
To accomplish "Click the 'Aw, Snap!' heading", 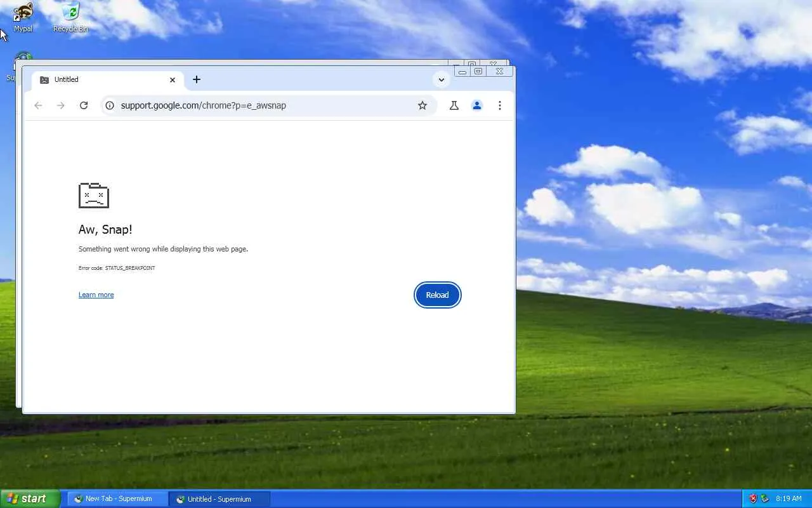I will tap(105, 229).
